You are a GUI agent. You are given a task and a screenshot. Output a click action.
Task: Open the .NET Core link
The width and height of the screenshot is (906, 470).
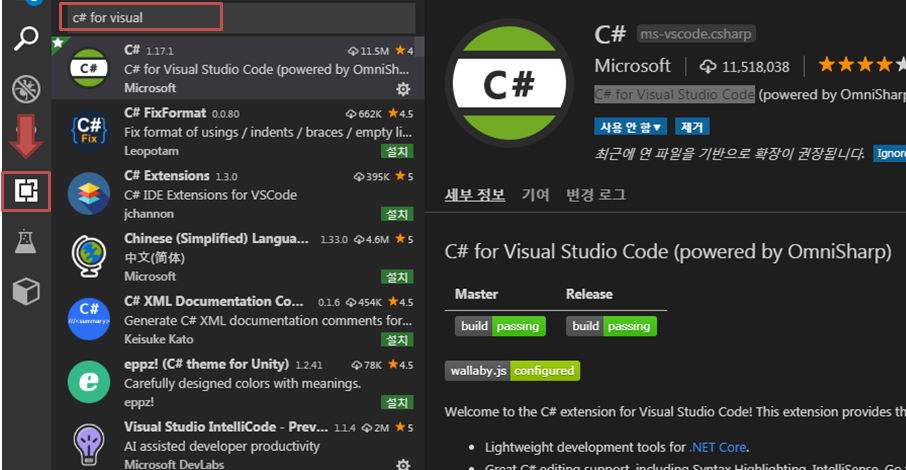718,447
